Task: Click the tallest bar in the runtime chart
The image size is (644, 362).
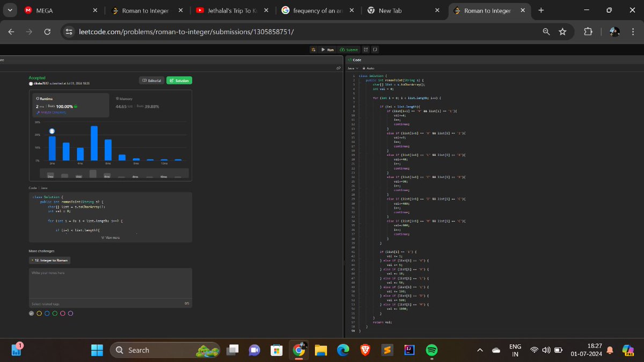Action: tap(94, 143)
